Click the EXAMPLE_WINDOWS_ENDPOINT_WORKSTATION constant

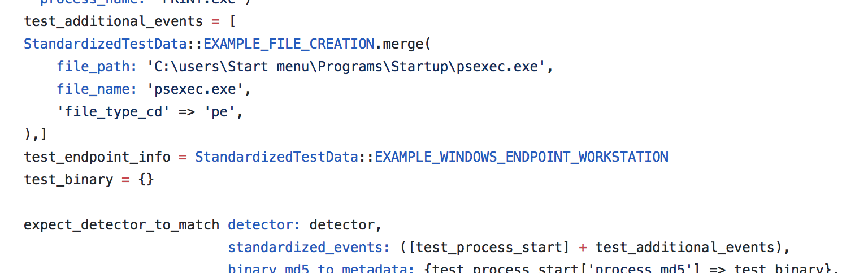point(521,157)
